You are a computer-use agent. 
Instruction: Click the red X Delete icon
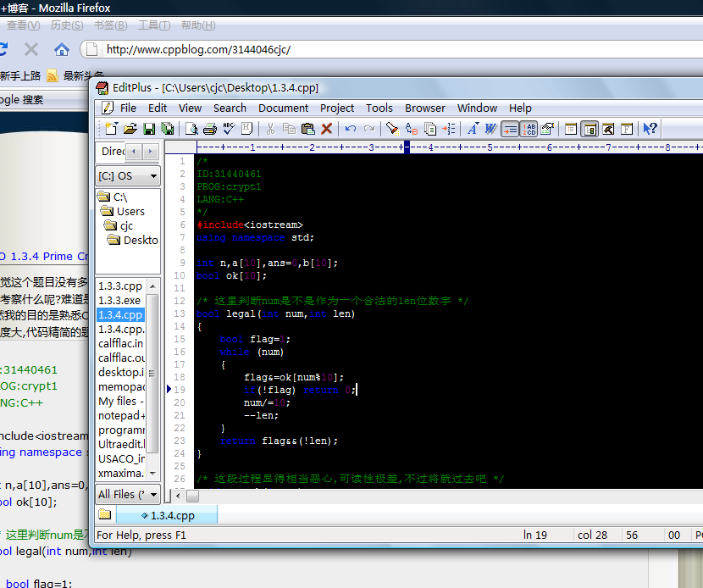(326, 129)
